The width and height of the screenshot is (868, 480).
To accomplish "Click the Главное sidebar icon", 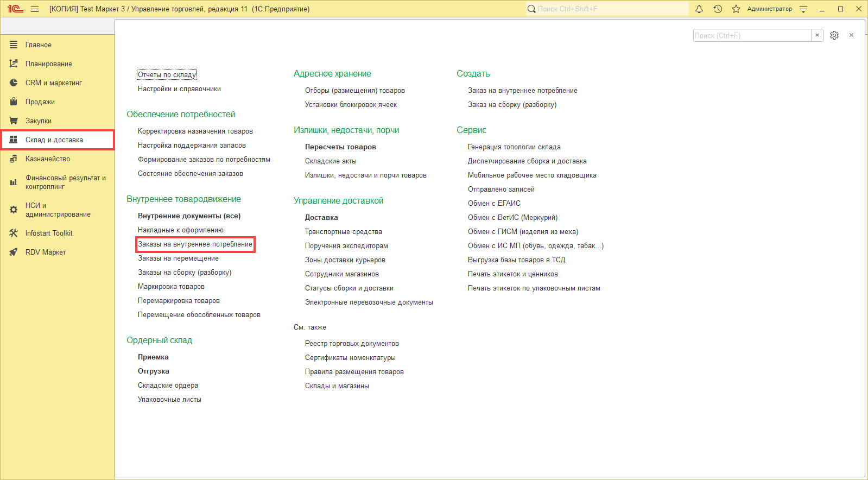I will point(14,45).
